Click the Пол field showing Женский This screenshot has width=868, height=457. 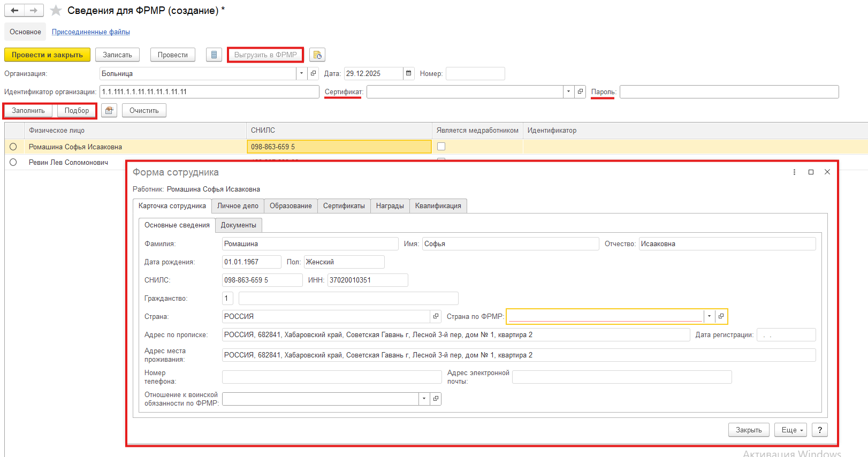344,262
